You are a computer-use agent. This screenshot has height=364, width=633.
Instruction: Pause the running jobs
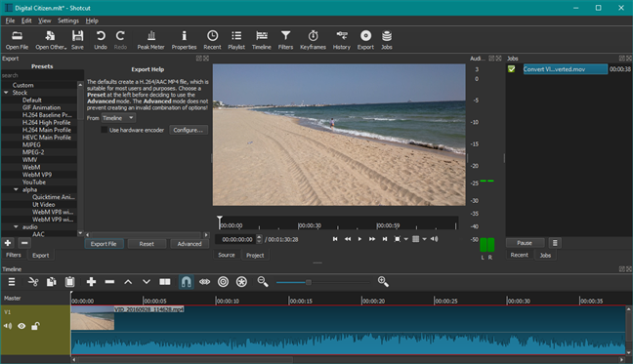click(525, 243)
